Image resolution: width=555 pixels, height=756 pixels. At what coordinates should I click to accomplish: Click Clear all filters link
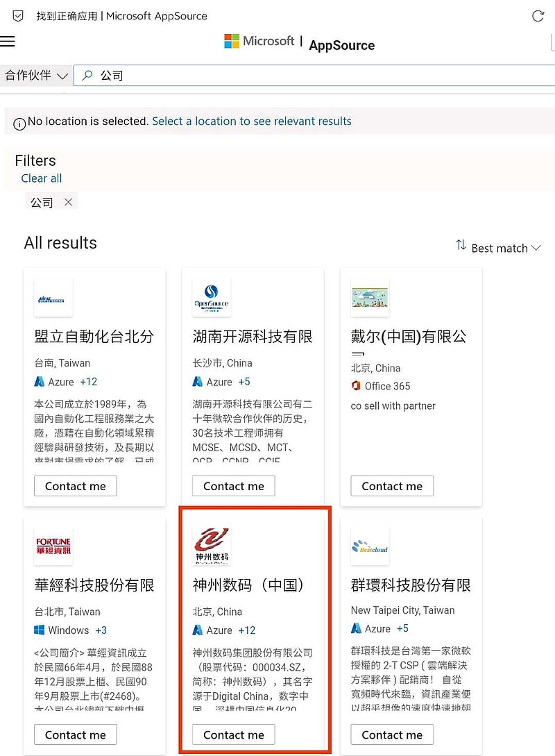point(42,178)
